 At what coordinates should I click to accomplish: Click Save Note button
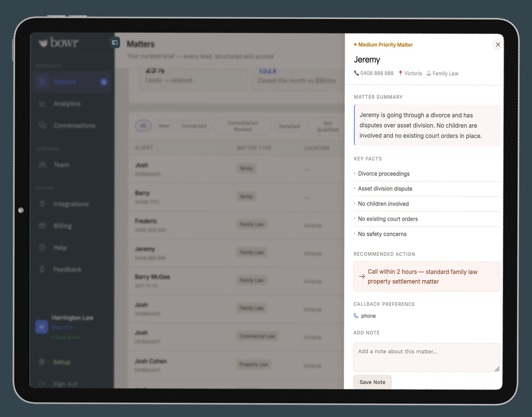coord(372,382)
